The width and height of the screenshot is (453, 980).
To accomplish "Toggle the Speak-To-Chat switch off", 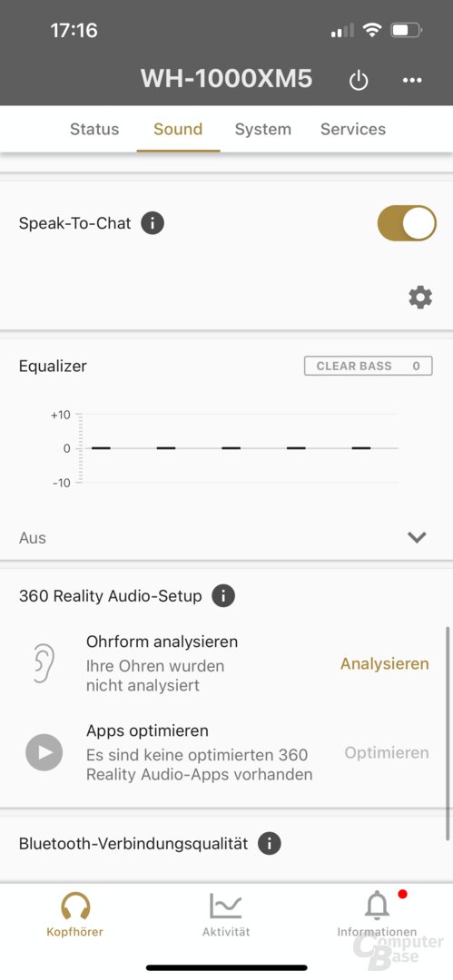I will [407, 223].
